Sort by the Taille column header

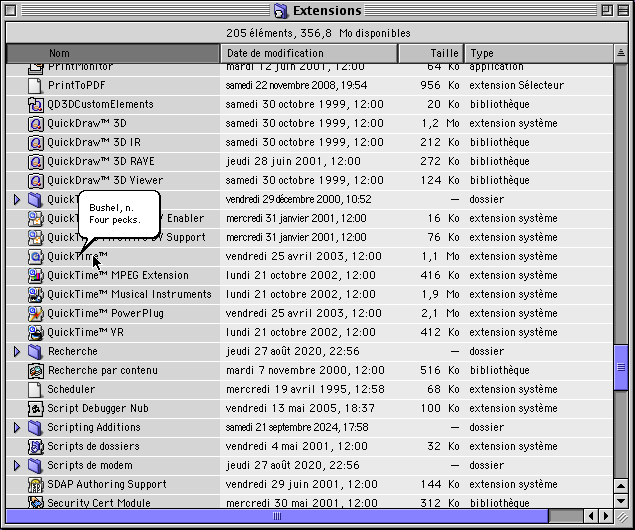431,53
